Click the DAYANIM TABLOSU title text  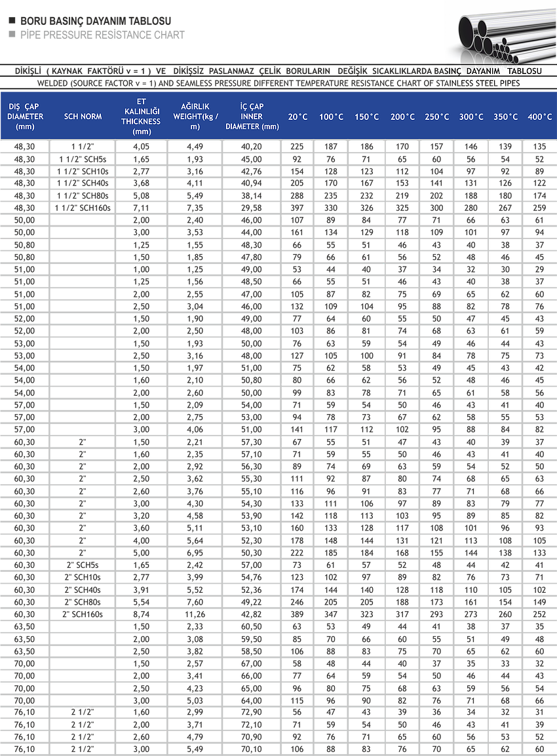499,71
